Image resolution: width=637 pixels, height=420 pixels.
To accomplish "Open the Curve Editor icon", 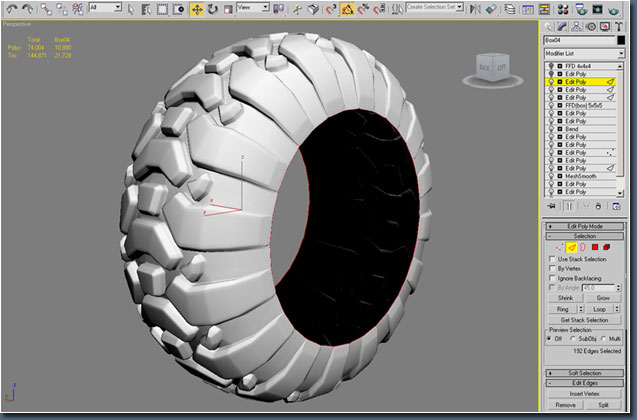I will click(528, 9).
